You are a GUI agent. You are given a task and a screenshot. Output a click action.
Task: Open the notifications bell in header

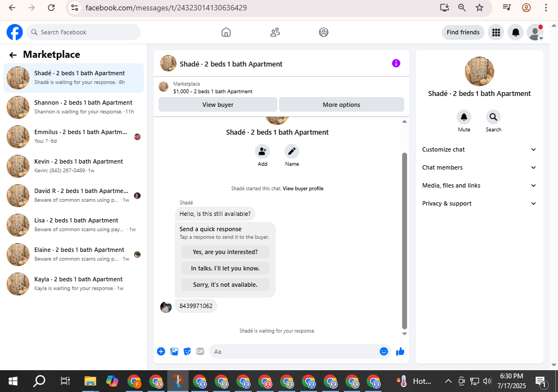(x=515, y=32)
